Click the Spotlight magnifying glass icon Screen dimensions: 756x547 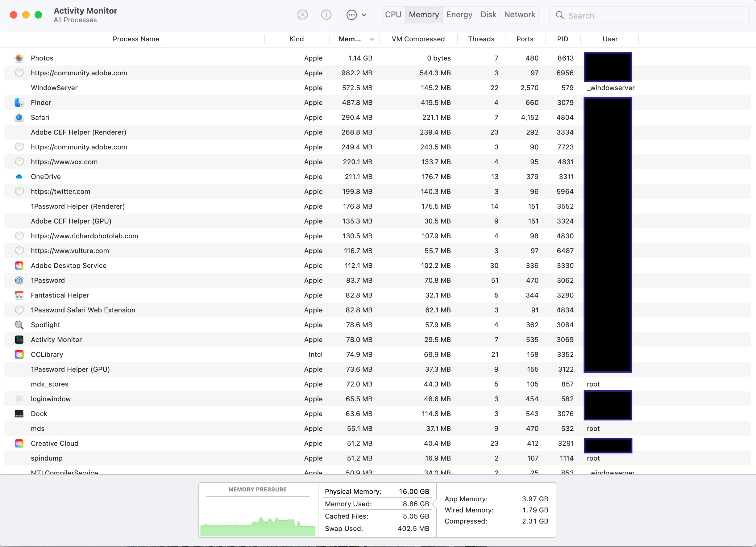tap(19, 325)
